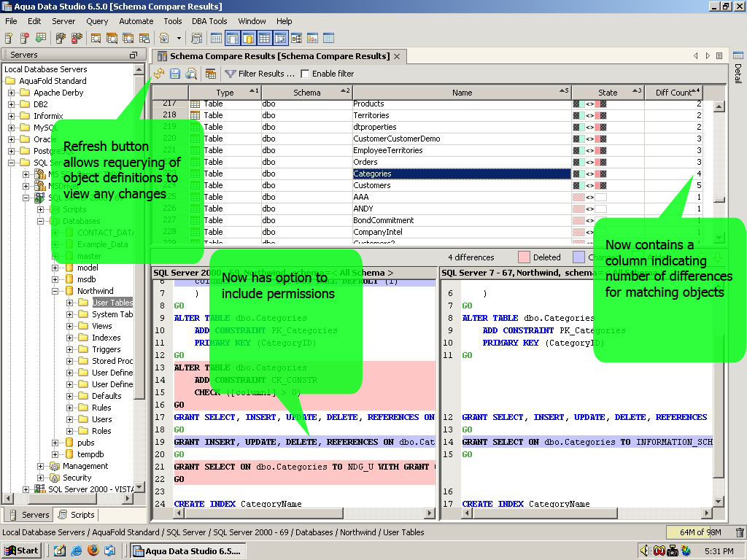Select the EmployeeTerritories row
747x560 pixels.
[x=427, y=150]
